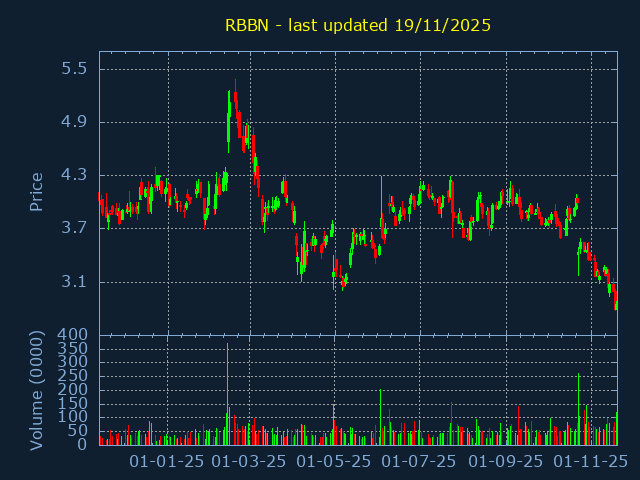Click the Volume (0000) axis label
The image size is (640, 480).
[37, 388]
